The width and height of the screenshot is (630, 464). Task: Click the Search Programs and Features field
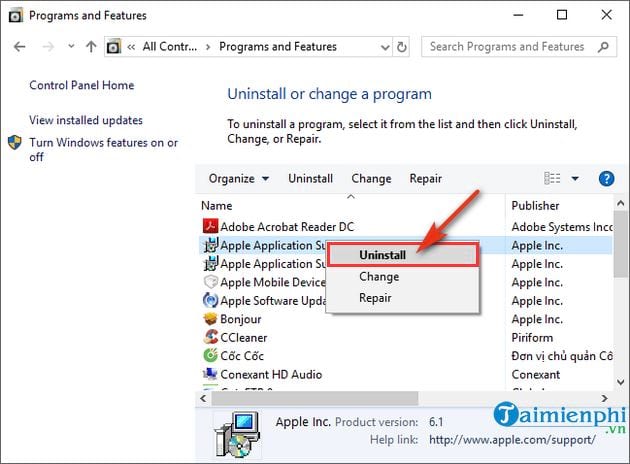519,47
